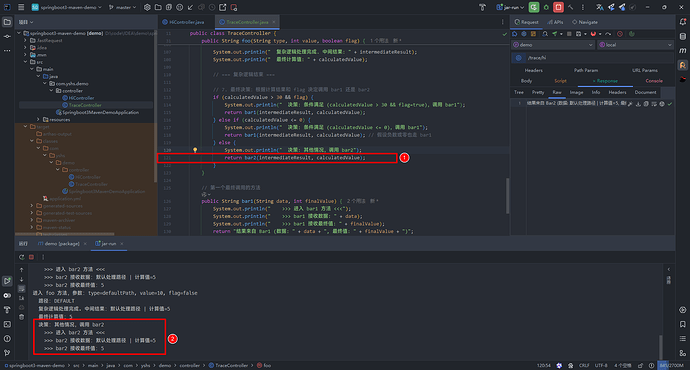Click the settings gear icon in top toolbar
690x370 pixels.
pos(147,7)
